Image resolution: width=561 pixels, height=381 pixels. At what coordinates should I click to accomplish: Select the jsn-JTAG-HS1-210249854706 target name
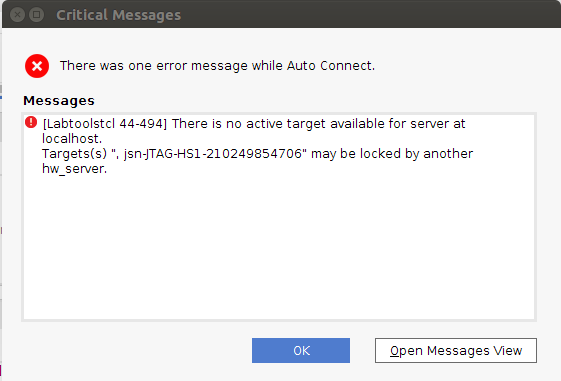(213, 153)
